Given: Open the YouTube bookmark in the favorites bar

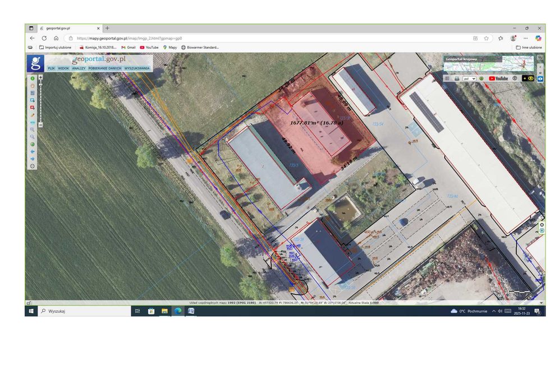Looking at the screenshot, I should pyautogui.click(x=149, y=48).
